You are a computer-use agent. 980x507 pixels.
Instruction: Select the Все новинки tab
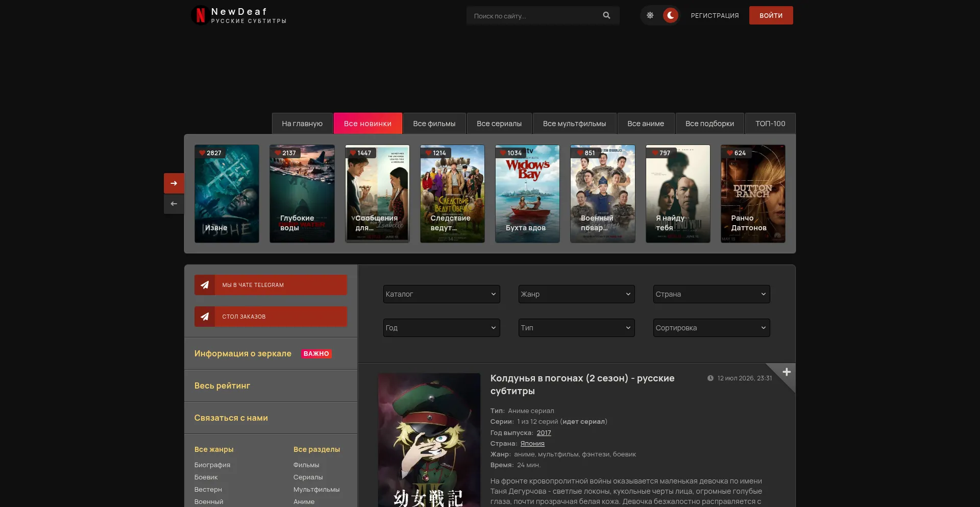click(367, 124)
